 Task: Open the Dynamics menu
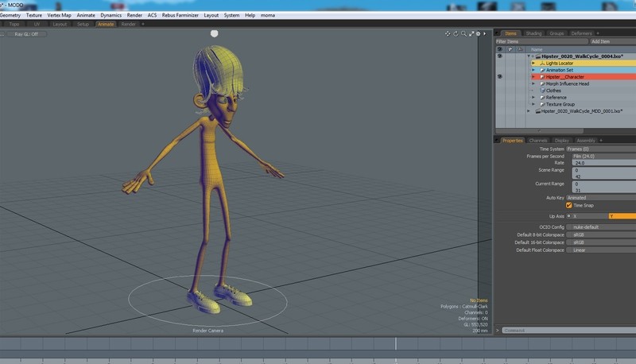[111, 15]
